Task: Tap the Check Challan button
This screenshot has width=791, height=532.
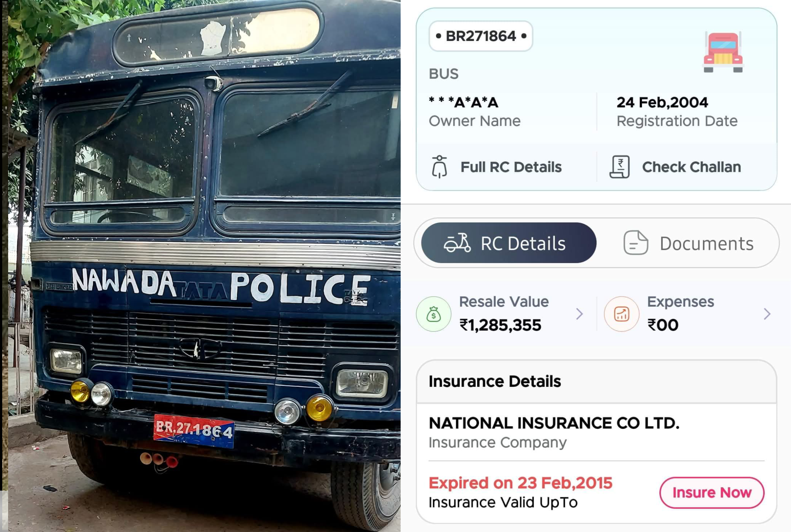Action: click(x=691, y=167)
